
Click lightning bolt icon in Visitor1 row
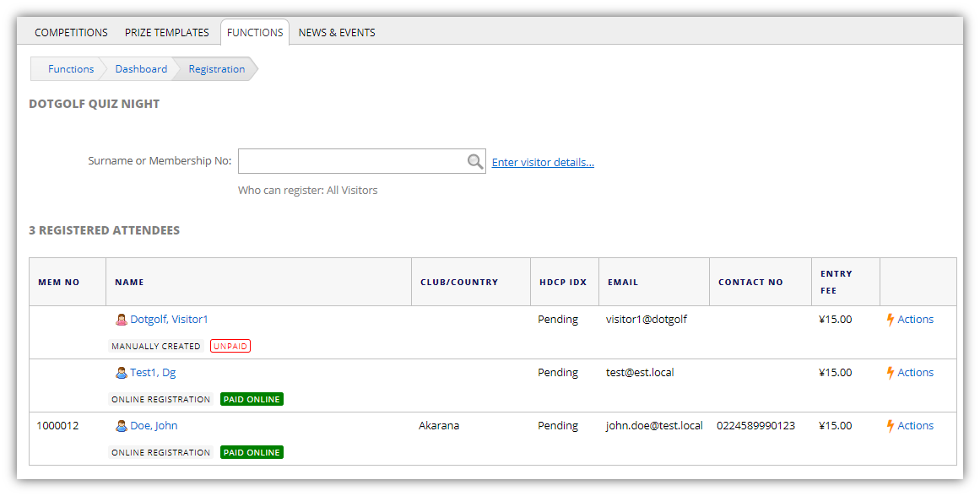(x=890, y=320)
